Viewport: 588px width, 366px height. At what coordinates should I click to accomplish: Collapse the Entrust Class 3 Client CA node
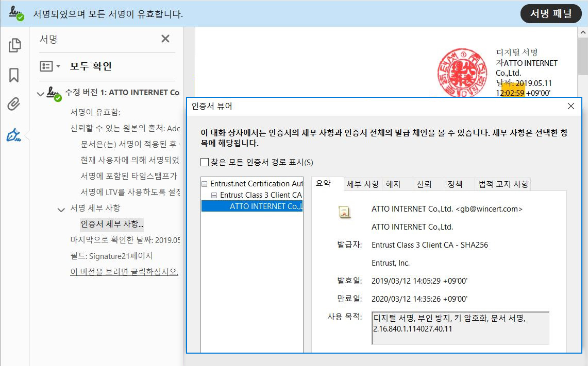pyautogui.click(x=214, y=195)
